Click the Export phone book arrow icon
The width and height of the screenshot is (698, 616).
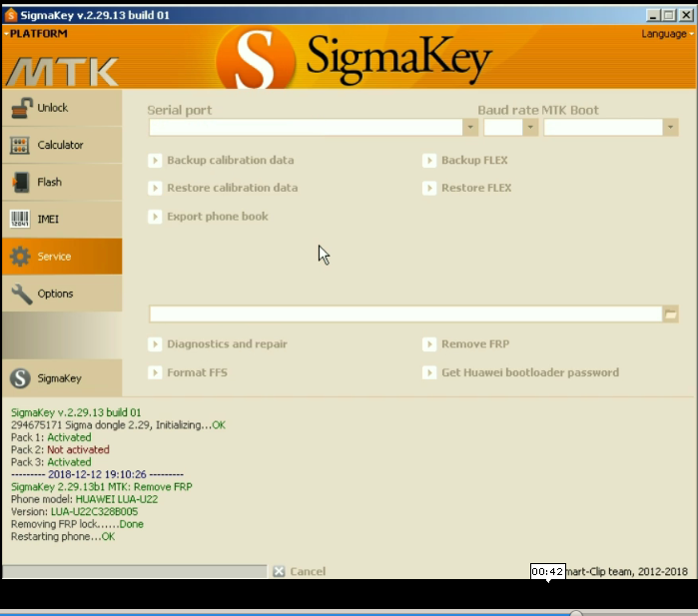pos(155,217)
